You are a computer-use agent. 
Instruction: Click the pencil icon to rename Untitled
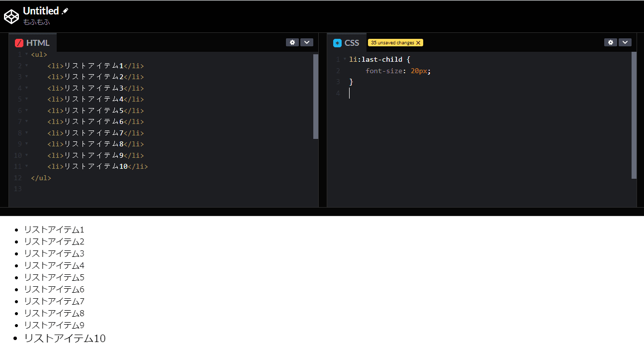pos(65,11)
